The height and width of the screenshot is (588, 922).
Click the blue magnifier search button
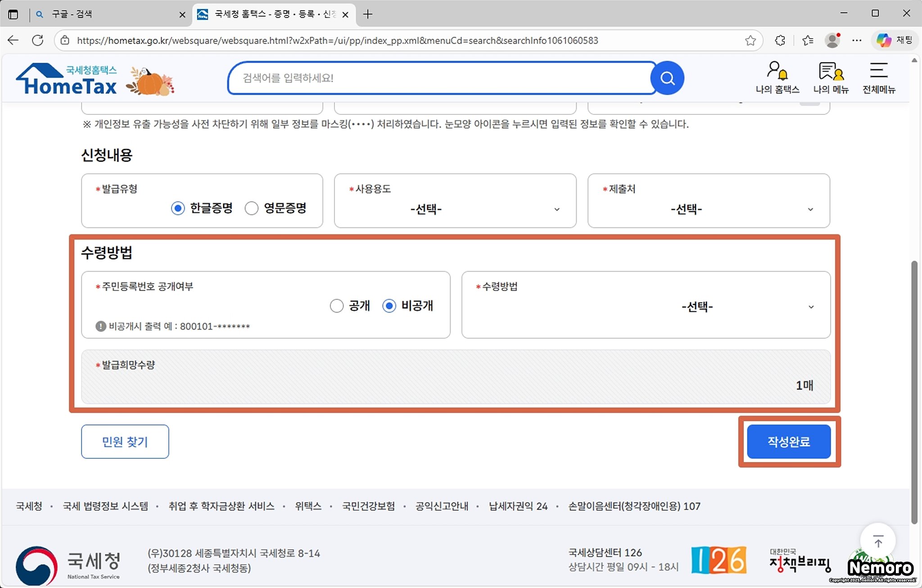pyautogui.click(x=667, y=78)
